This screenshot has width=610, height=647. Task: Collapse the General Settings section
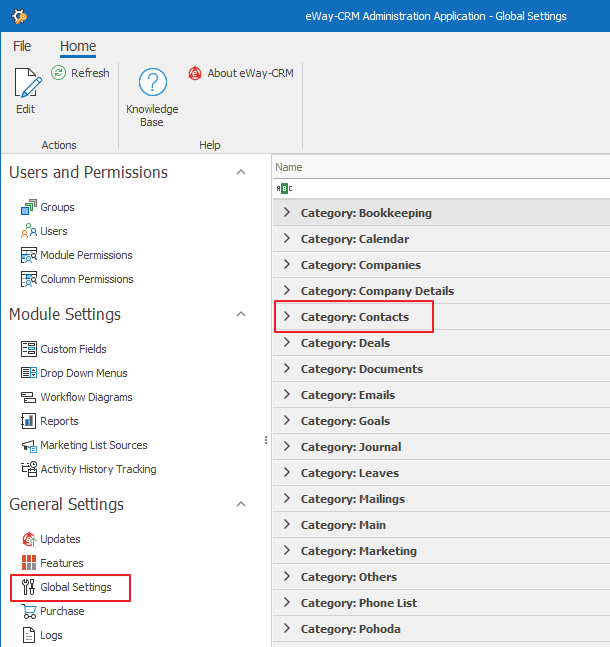[x=241, y=504]
